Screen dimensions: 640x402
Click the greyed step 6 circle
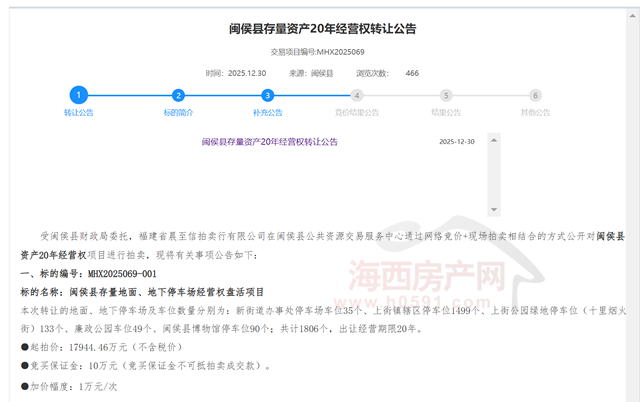click(x=536, y=96)
